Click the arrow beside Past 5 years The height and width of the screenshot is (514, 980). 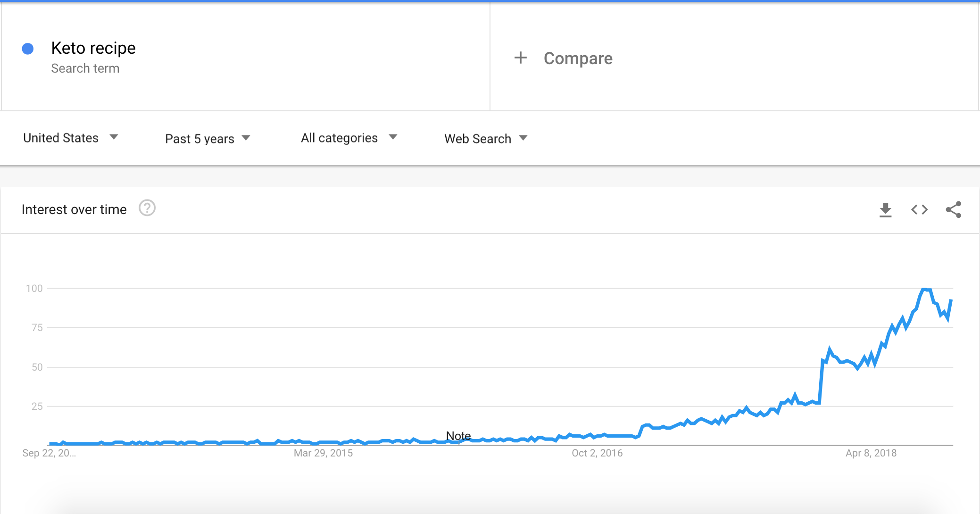tap(246, 138)
